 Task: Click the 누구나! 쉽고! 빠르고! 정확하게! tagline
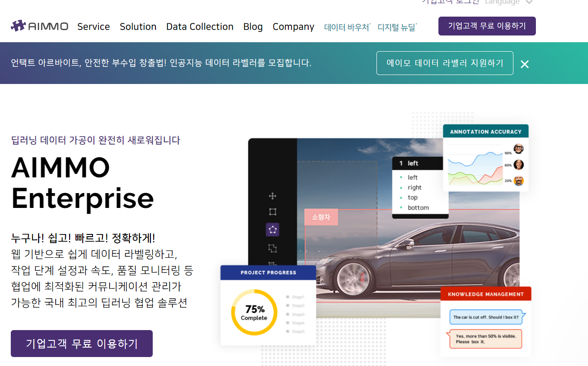coord(83,238)
